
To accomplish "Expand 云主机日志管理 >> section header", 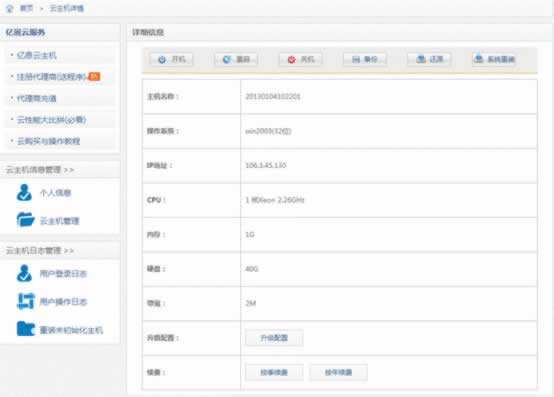I will tap(40, 251).
